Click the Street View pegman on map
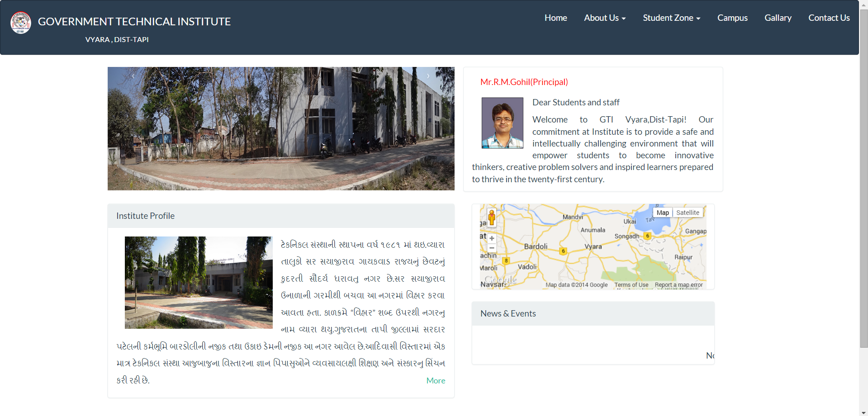Image resolution: width=868 pixels, height=416 pixels. point(492,217)
